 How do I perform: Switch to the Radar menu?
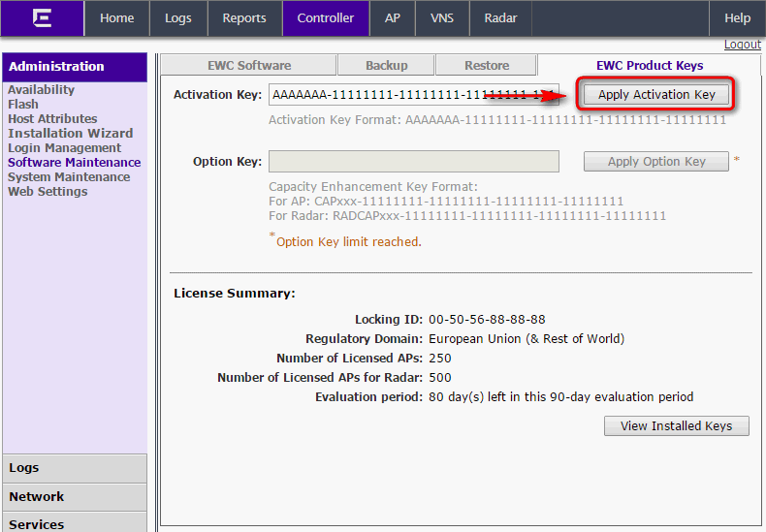tap(500, 18)
